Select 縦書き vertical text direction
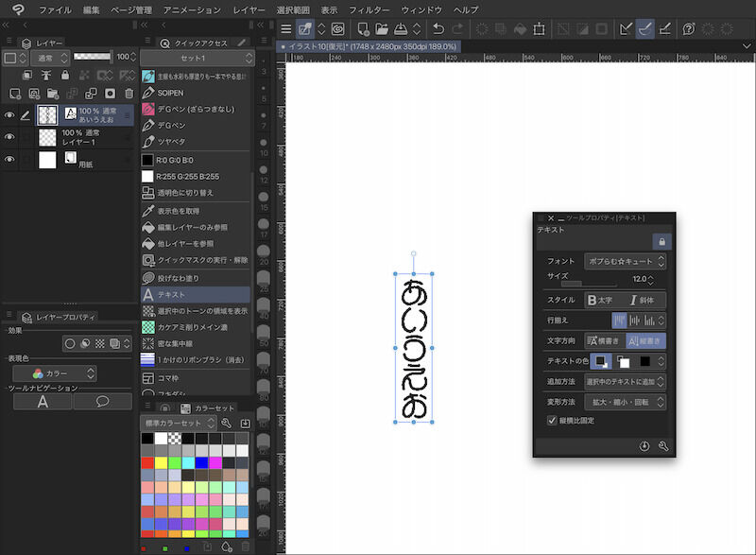The image size is (756, 555). [x=645, y=341]
